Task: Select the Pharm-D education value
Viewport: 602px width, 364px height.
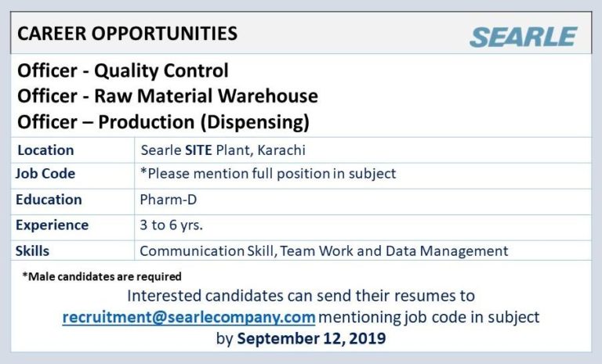Action: [168, 200]
